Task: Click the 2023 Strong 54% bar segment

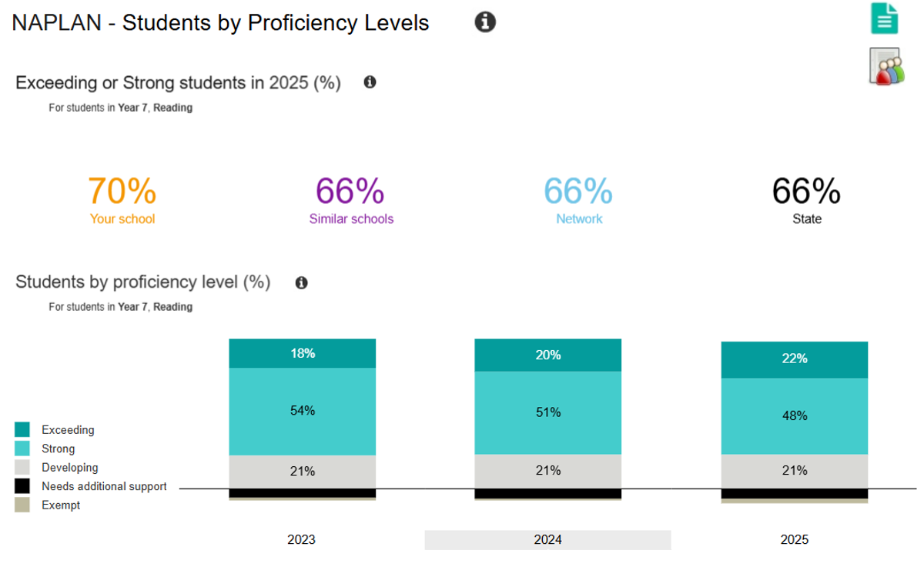Action: coord(302,411)
